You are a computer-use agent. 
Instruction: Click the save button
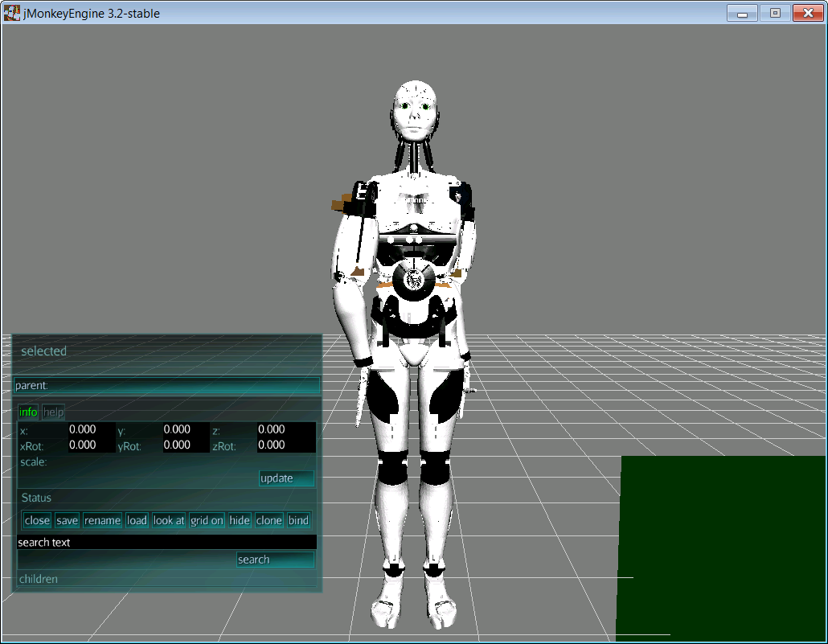pyautogui.click(x=67, y=520)
